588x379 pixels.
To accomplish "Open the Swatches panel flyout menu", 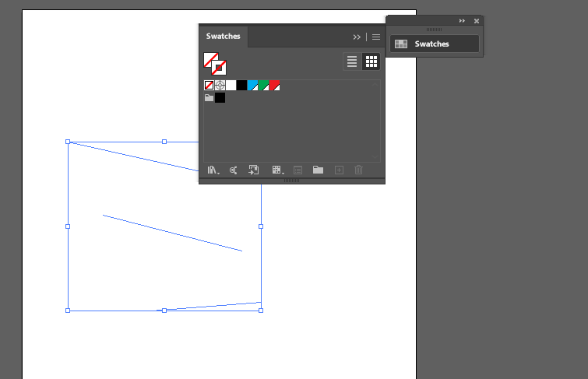I will tap(376, 37).
